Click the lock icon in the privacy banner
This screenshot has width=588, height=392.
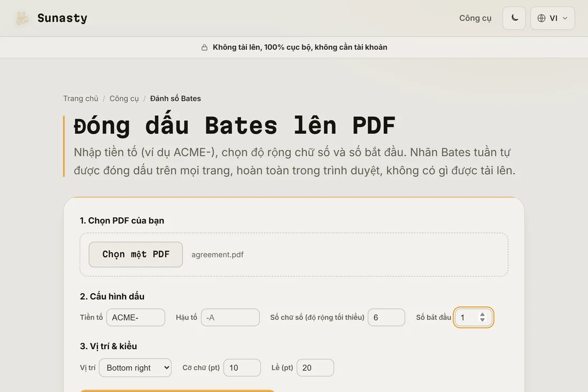(204, 47)
